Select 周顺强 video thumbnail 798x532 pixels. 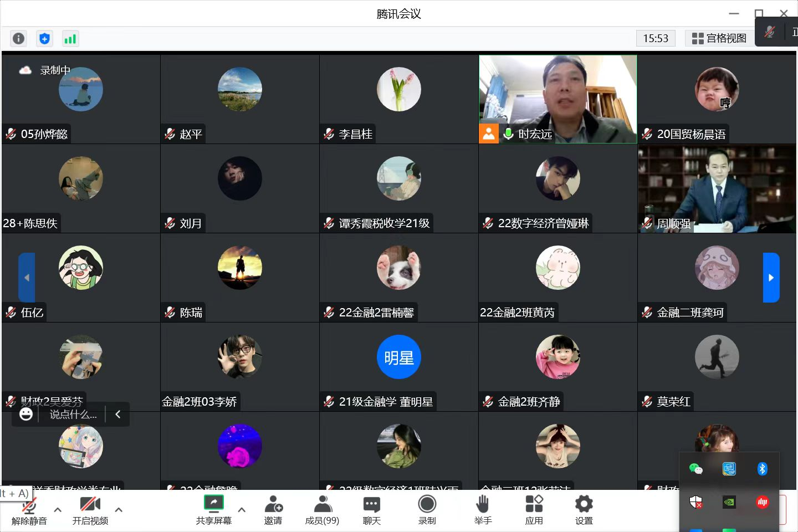point(717,188)
